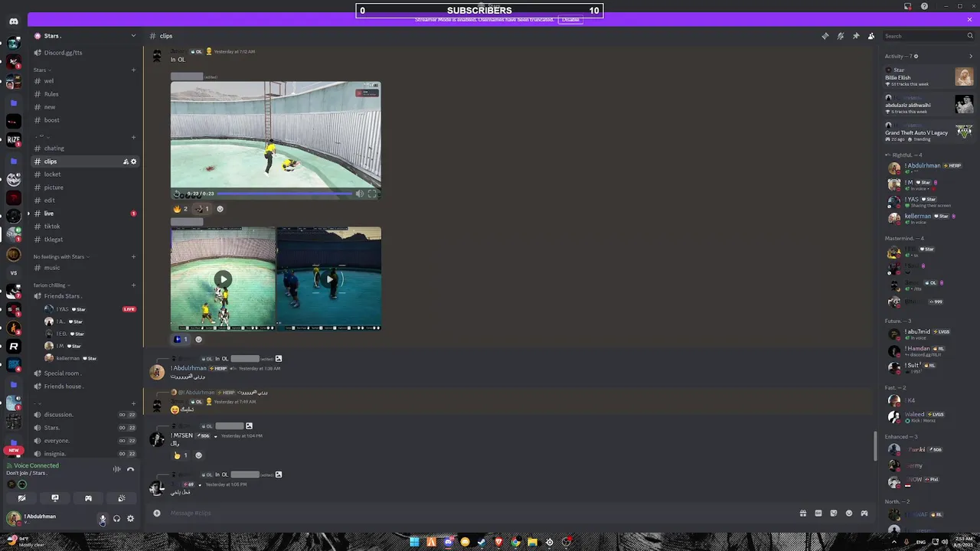
Task: Toggle the top video's fullscreen icon
Action: 372,194
